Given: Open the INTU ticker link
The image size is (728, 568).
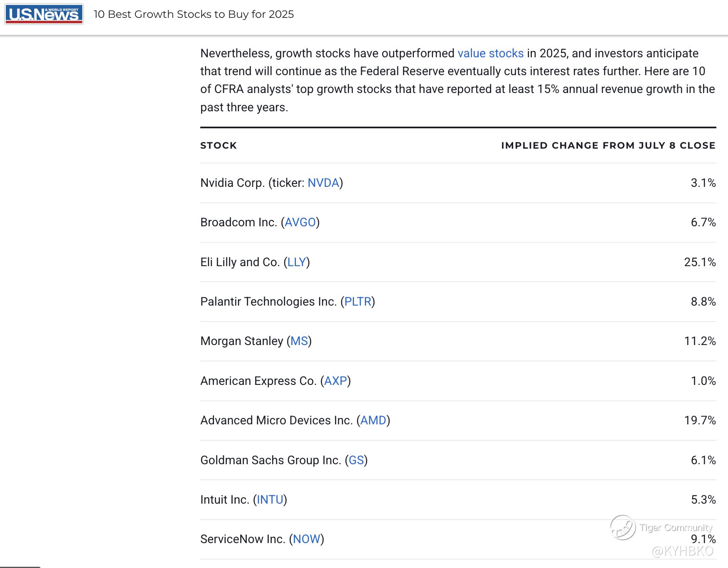Looking at the screenshot, I should click(270, 500).
